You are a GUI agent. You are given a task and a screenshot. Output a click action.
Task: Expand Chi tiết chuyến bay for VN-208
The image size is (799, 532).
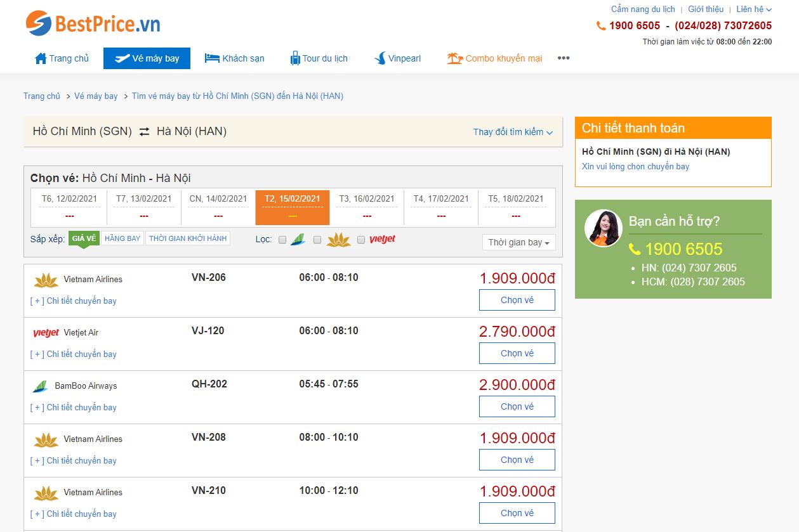pos(74,461)
